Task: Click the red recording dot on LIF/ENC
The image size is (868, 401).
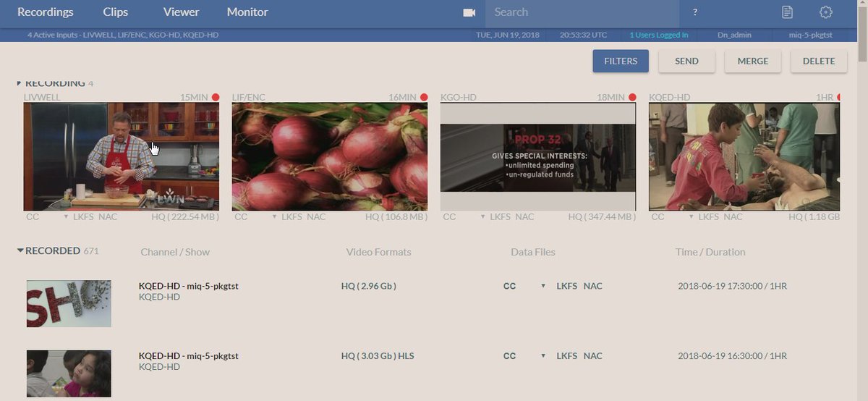Action: [424, 97]
